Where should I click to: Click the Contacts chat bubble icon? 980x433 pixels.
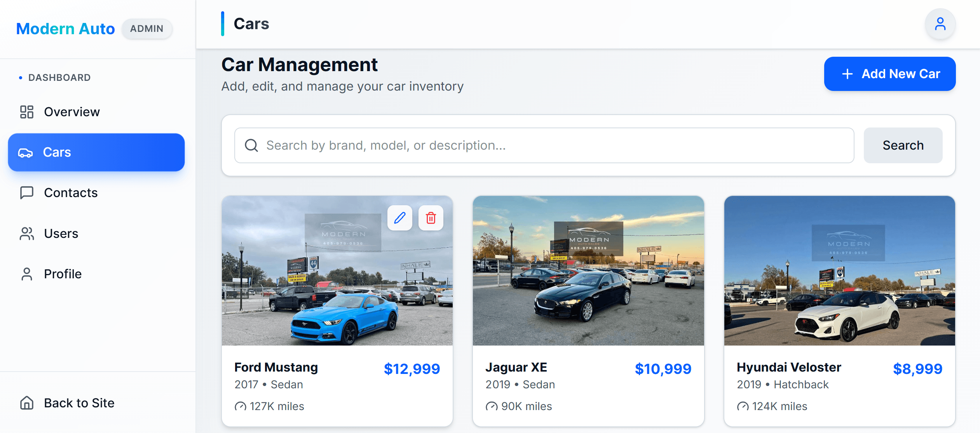click(x=27, y=193)
